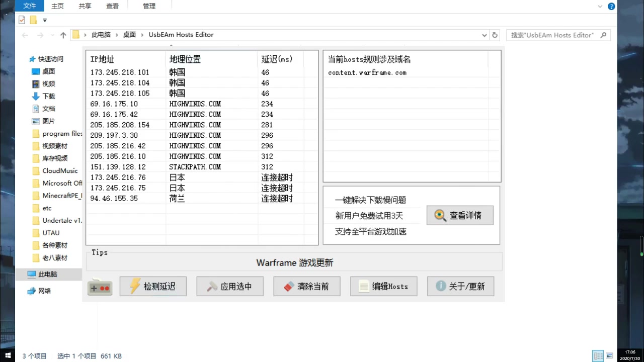Open the 共享 ribbon tab
The image size is (644, 362).
pos(85,6)
